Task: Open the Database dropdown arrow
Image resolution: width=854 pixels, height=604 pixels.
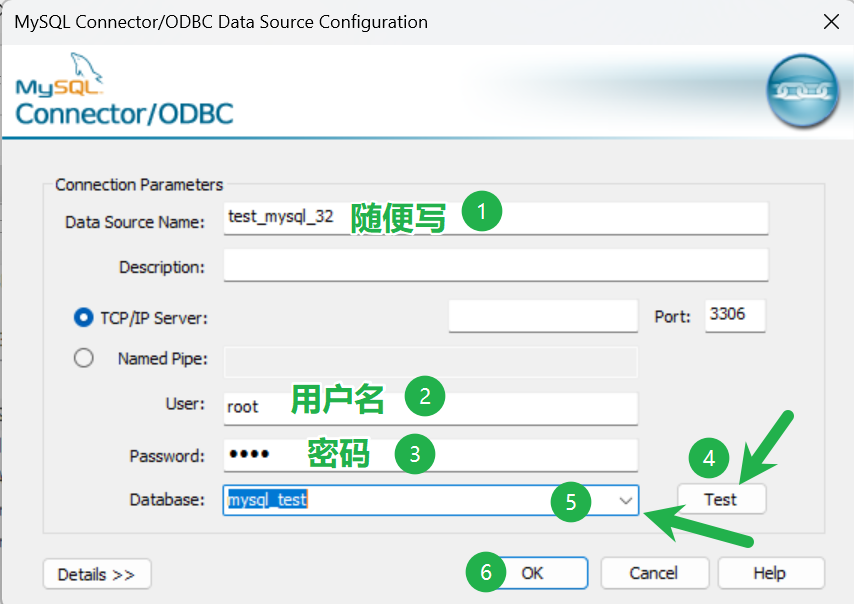Action: pyautogui.click(x=626, y=500)
